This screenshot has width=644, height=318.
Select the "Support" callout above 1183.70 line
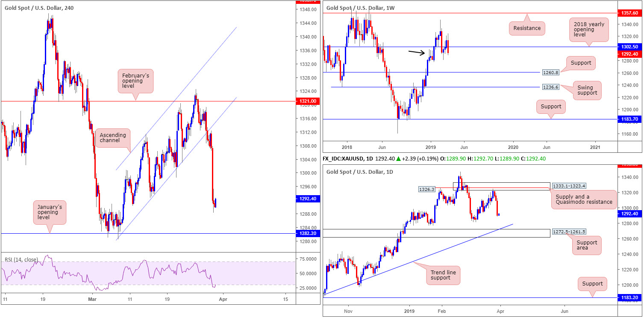(x=551, y=107)
